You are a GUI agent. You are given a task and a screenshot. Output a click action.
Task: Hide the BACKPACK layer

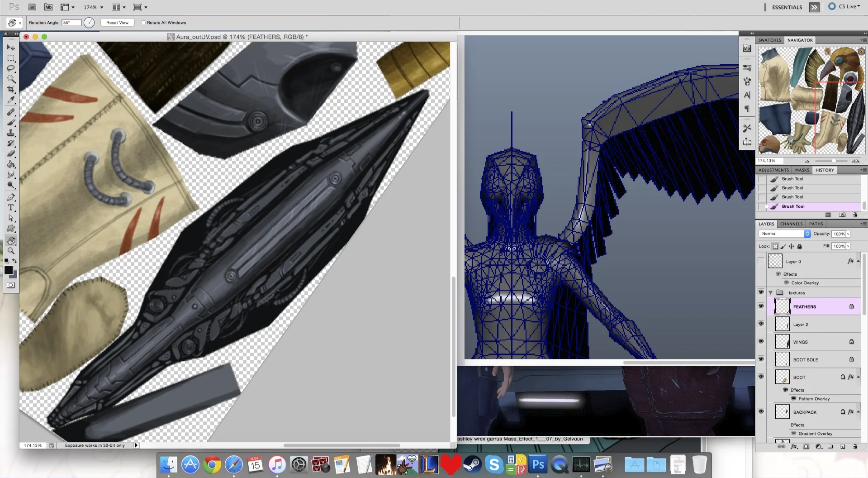[x=761, y=412]
